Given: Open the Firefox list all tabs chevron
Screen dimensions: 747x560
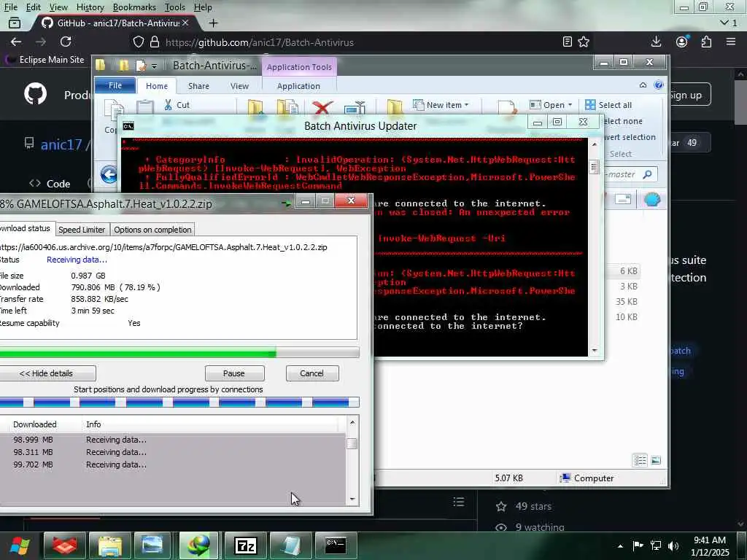Looking at the screenshot, I should coord(724,23).
